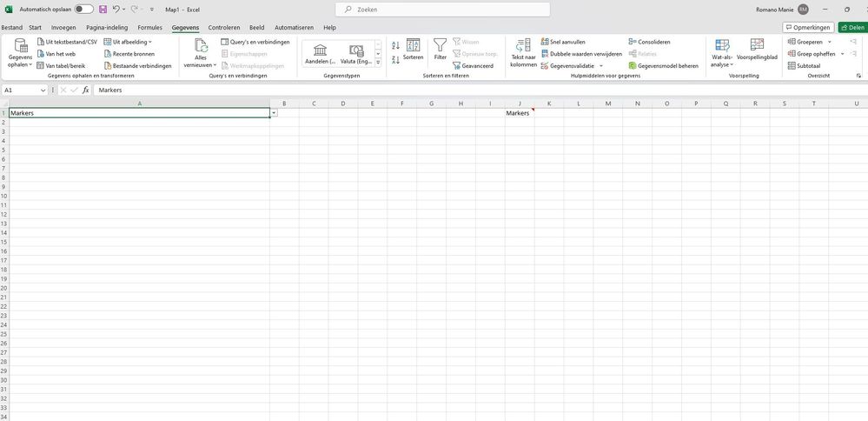Screen dimensions: 868x421
Task: Click the formula bar showing Markers
Action: pyautogui.click(x=480, y=90)
